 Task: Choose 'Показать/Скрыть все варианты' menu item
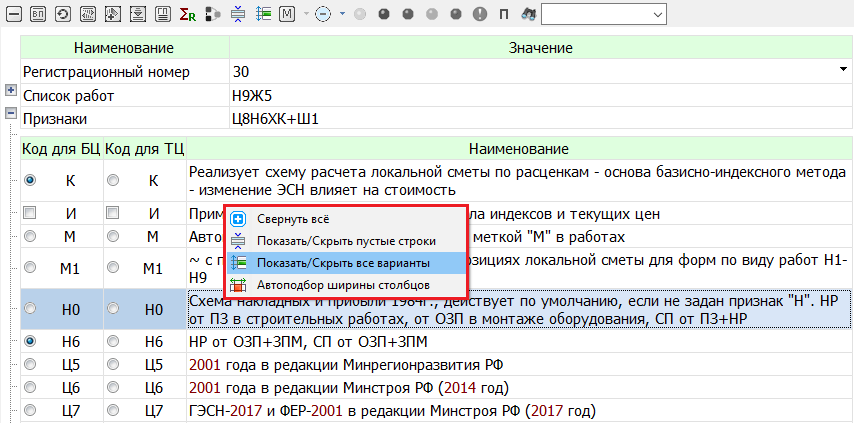(346, 263)
